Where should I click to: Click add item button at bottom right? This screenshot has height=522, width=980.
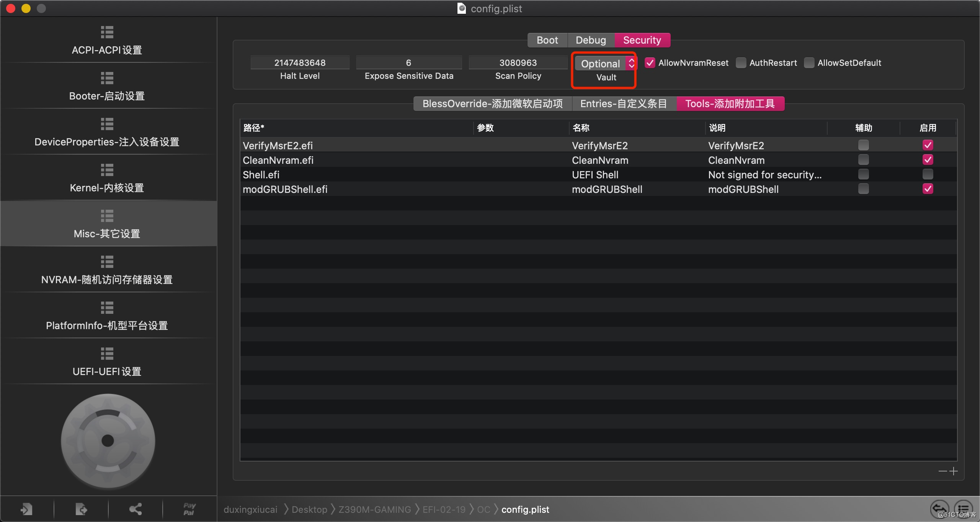pyautogui.click(x=954, y=471)
